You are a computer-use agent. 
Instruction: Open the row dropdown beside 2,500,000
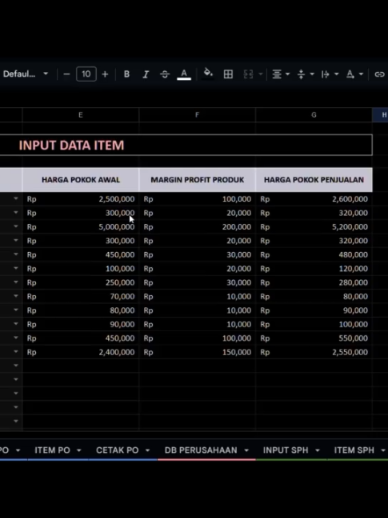point(16,199)
